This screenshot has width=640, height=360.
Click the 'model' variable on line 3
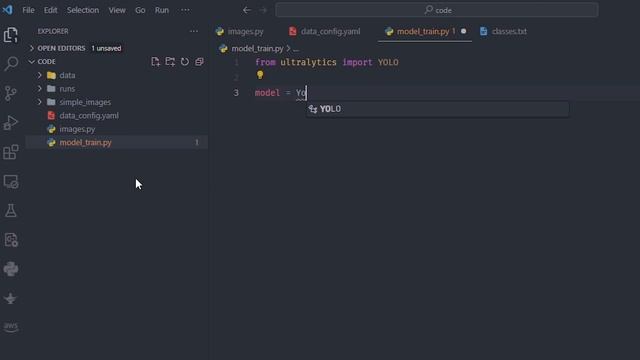267,93
